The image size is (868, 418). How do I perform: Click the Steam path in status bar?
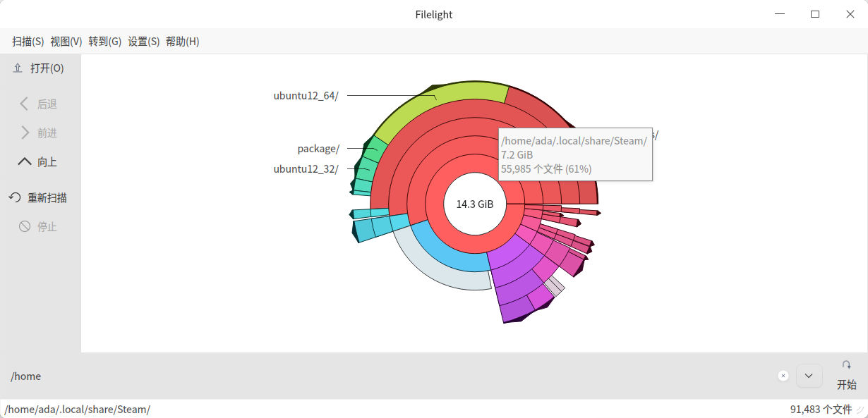[78, 410]
